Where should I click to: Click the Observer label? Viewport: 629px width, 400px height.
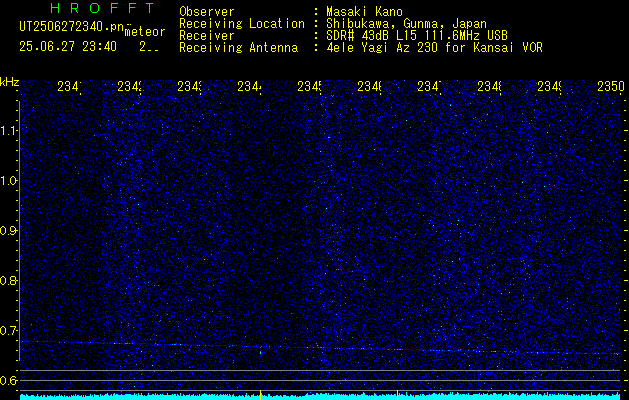(x=207, y=11)
